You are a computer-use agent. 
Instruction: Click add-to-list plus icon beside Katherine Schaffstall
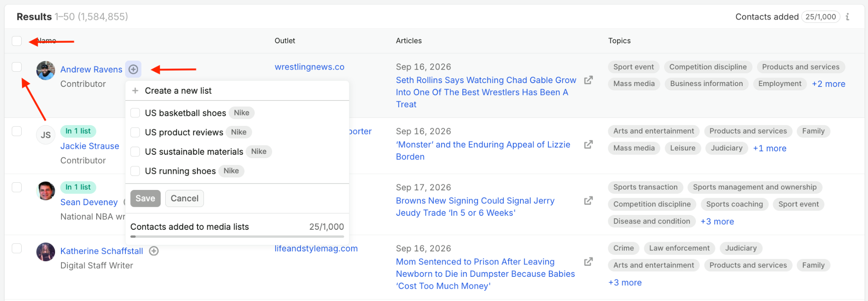tap(154, 251)
